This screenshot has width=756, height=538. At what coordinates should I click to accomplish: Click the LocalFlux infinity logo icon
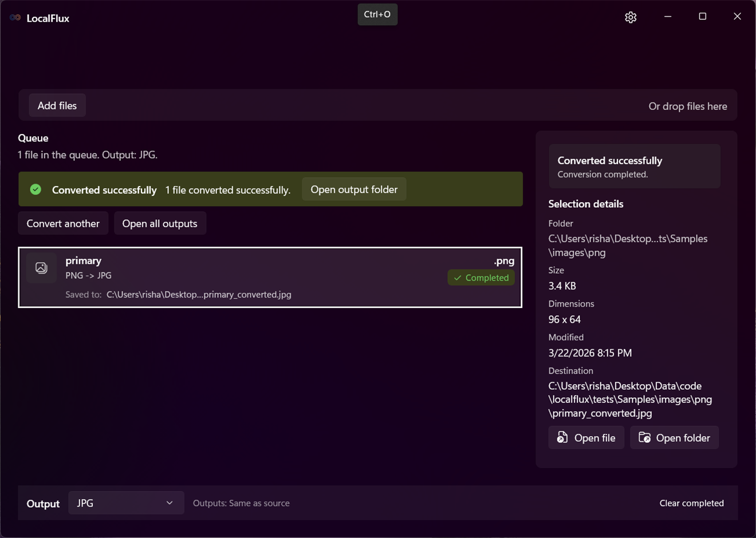pos(15,18)
